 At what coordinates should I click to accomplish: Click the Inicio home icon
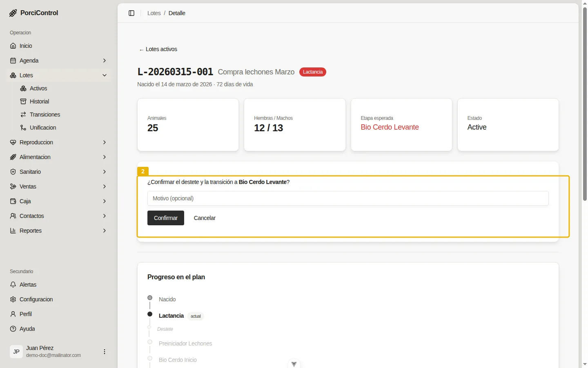(13, 46)
